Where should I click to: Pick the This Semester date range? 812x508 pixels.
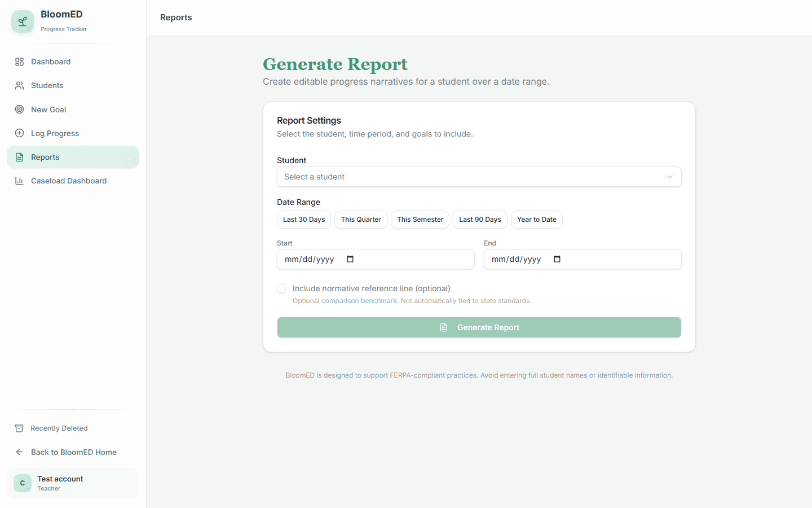click(420, 220)
